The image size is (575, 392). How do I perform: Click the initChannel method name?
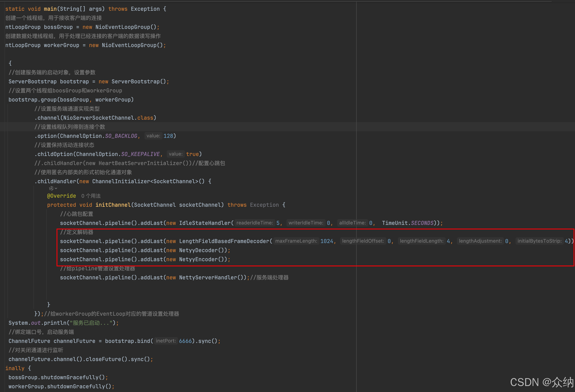click(113, 205)
